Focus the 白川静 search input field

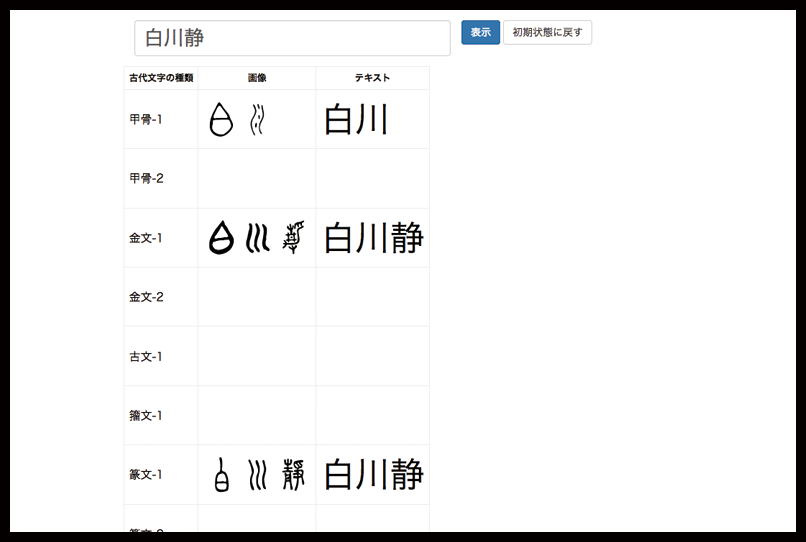tap(292, 38)
